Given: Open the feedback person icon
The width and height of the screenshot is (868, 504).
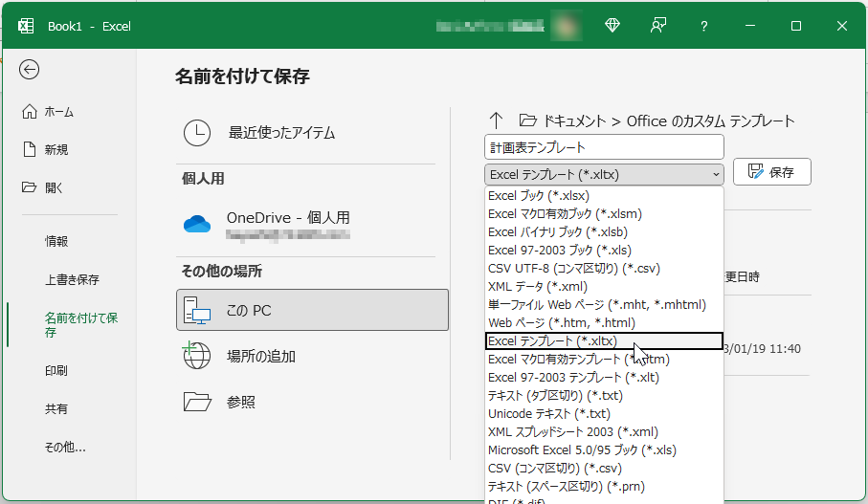Looking at the screenshot, I should coord(658,26).
